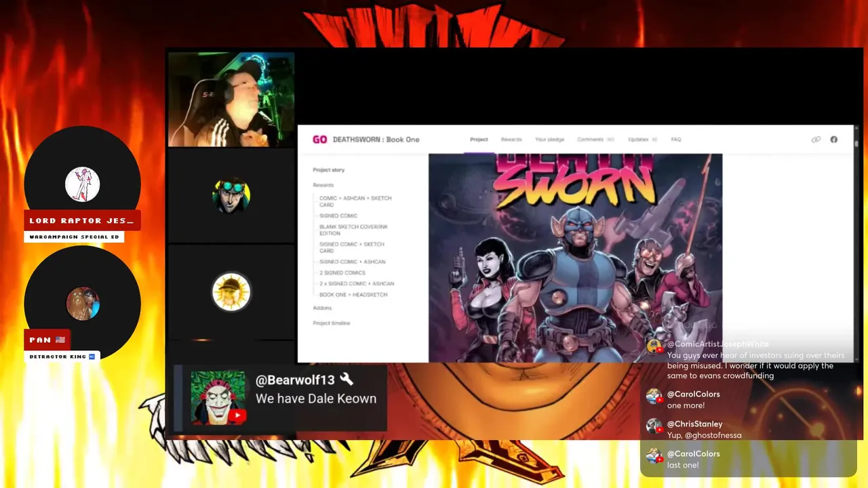
Task: Click the Indiegogo GO logo
Action: pyautogui.click(x=319, y=140)
